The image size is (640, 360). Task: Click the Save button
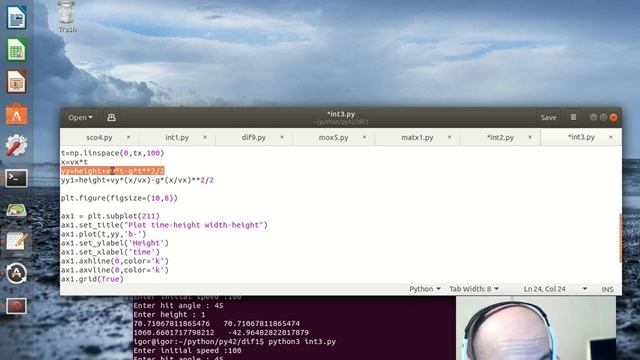548,118
